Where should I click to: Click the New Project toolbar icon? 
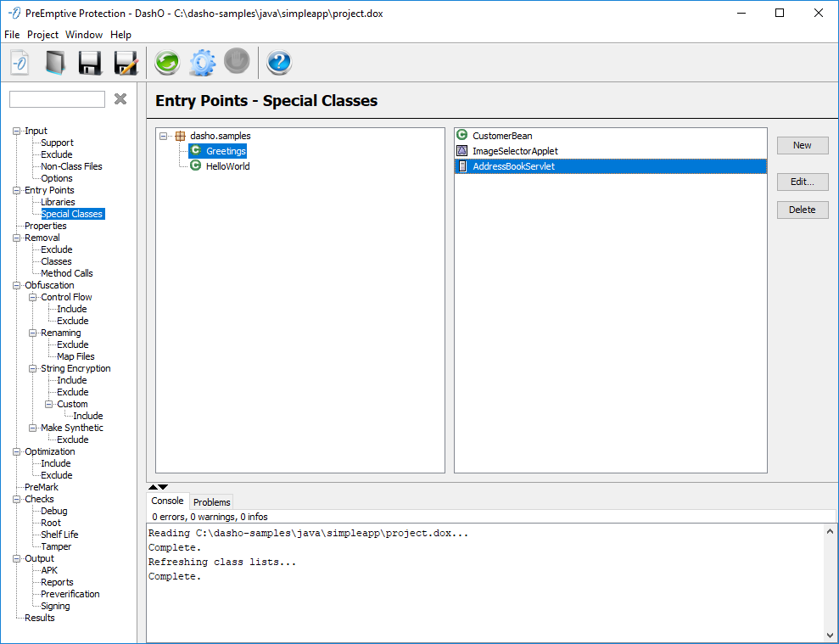tap(20, 63)
